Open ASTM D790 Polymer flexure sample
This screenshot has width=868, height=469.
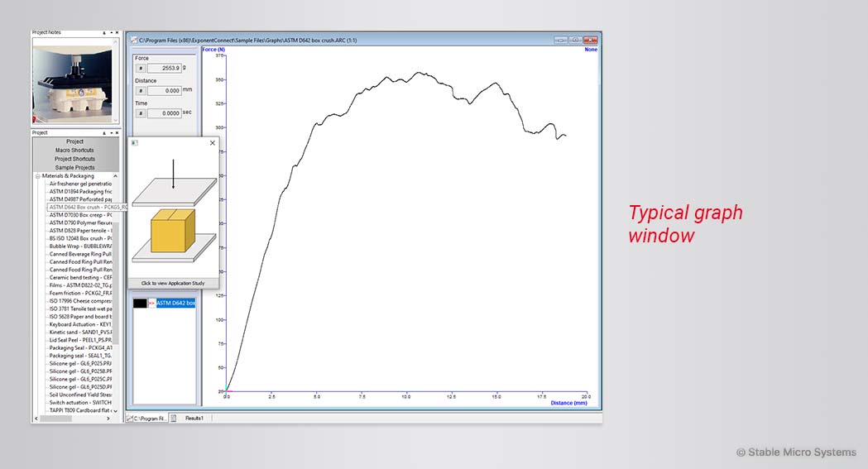80,223
